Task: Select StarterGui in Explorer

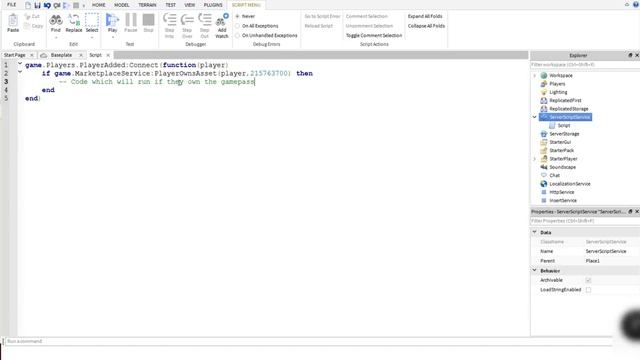Action: coord(560,142)
